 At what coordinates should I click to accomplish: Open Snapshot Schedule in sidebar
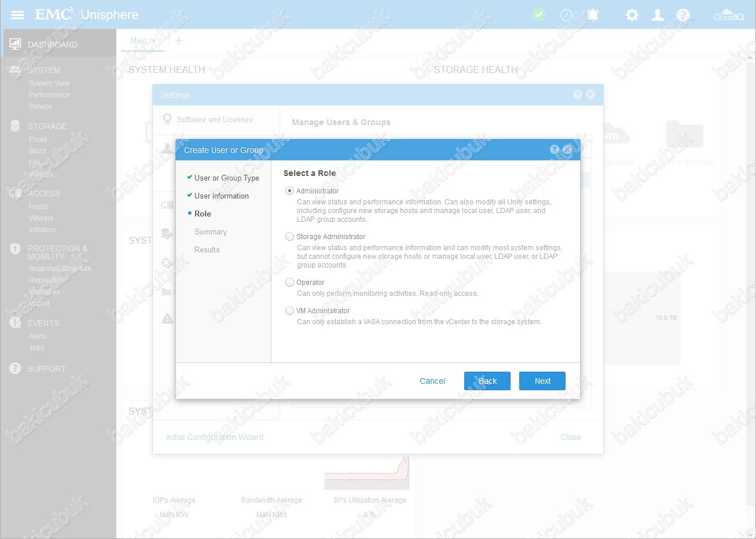click(60, 269)
